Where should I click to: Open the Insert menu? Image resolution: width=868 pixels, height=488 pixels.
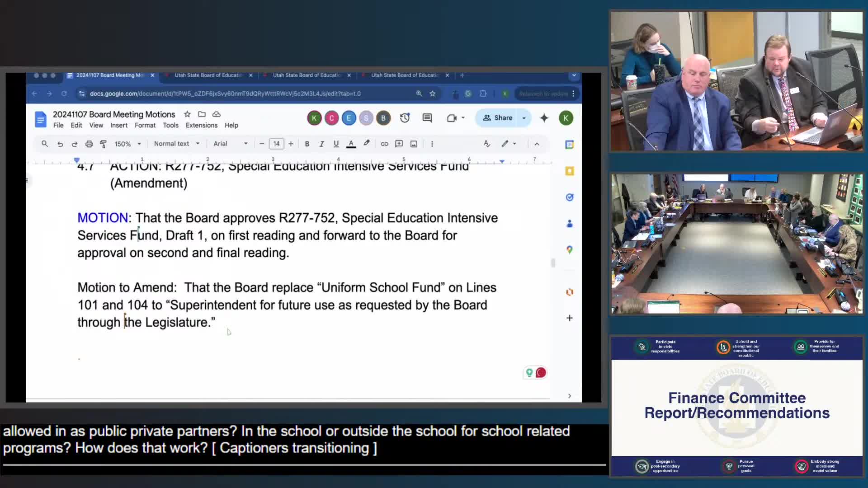click(x=118, y=125)
